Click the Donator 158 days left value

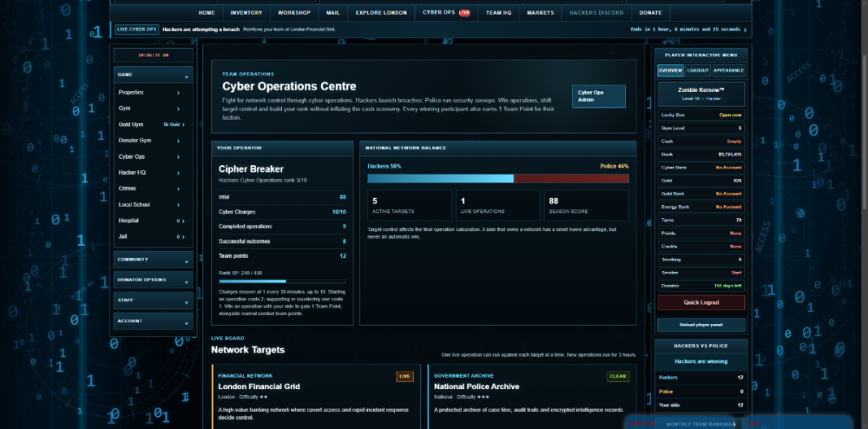click(x=728, y=287)
